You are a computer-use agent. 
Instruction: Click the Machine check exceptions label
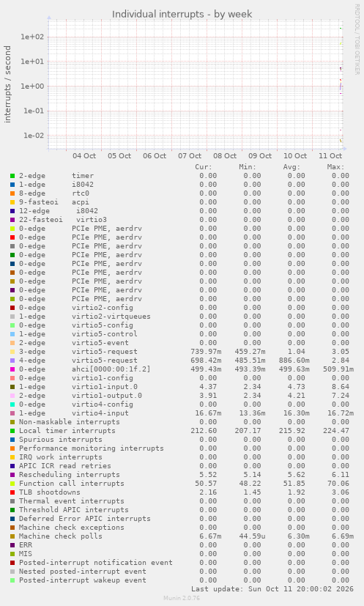click(72, 528)
